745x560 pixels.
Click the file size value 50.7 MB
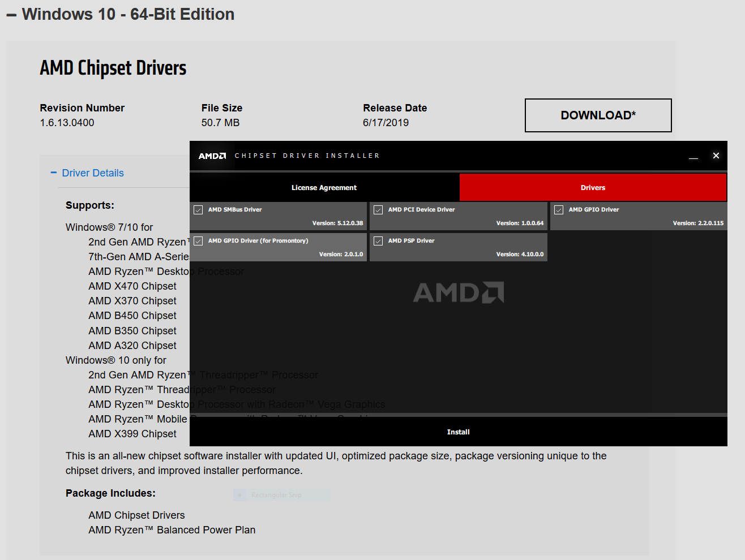coord(220,123)
